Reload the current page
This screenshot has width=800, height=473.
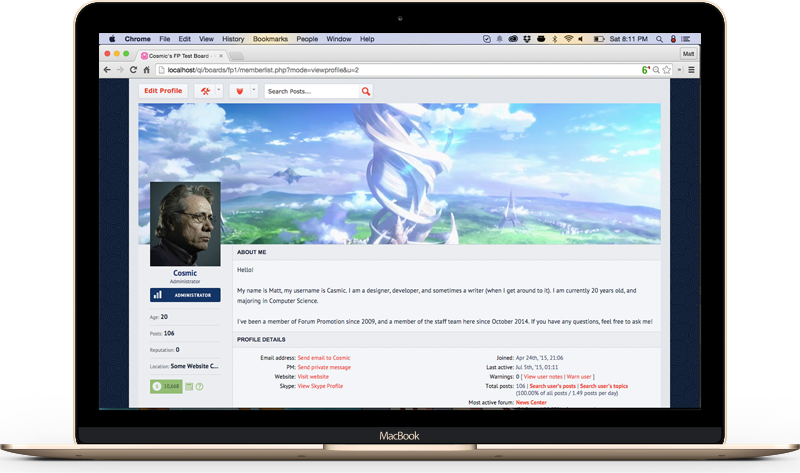coord(133,70)
